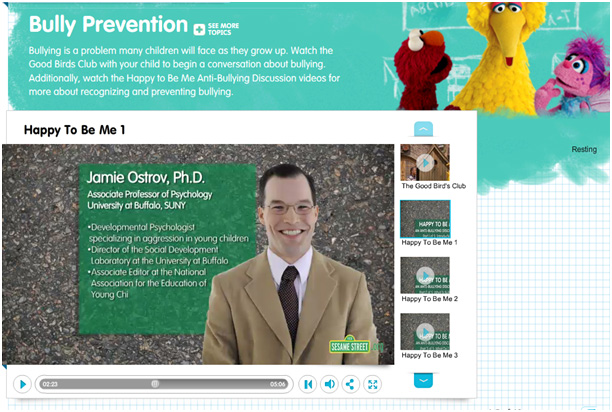Click the video progress slider handle
Screen dimensions: 612x412
tap(155, 384)
